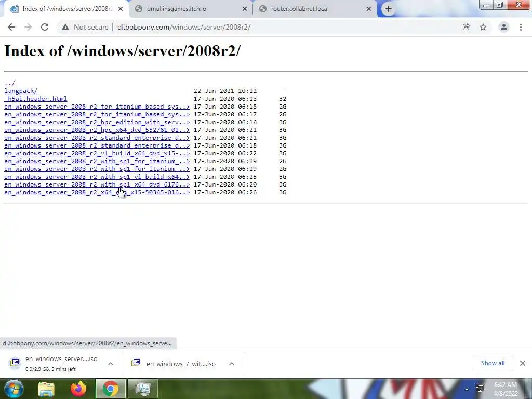Open the langpack/ folder link
532x399 pixels.
[x=21, y=91]
